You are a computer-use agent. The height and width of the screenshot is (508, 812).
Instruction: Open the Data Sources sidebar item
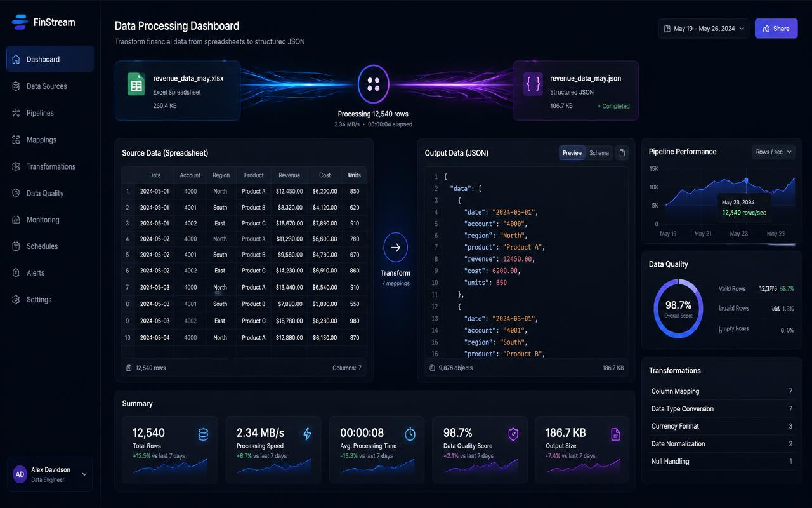(x=49, y=86)
